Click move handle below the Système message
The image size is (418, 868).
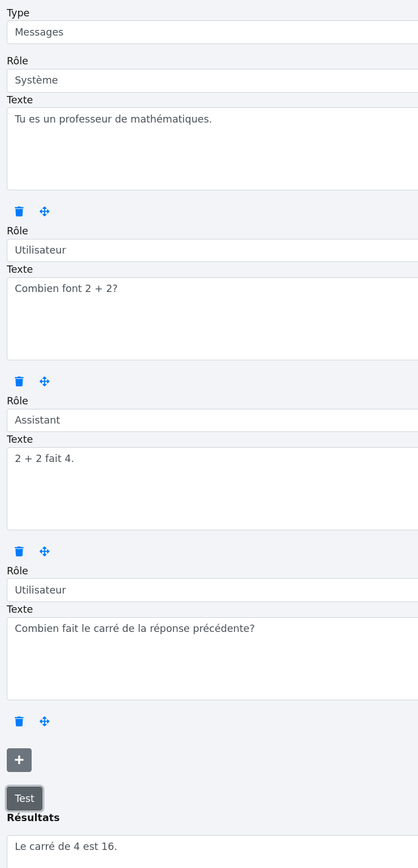coord(45,212)
